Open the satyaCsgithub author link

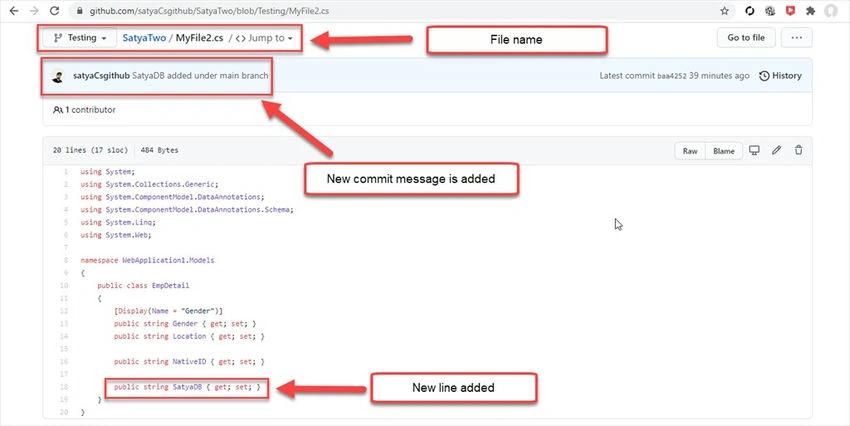coord(101,76)
